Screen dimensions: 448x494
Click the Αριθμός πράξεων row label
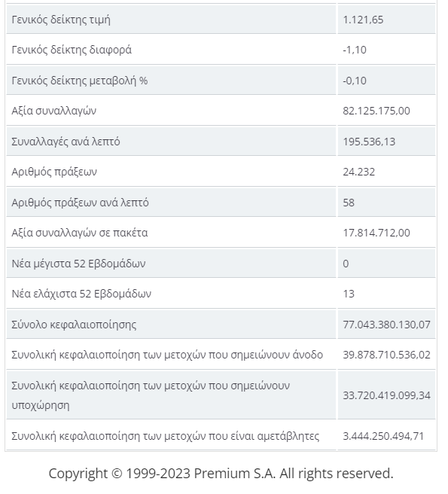(54, 172)
